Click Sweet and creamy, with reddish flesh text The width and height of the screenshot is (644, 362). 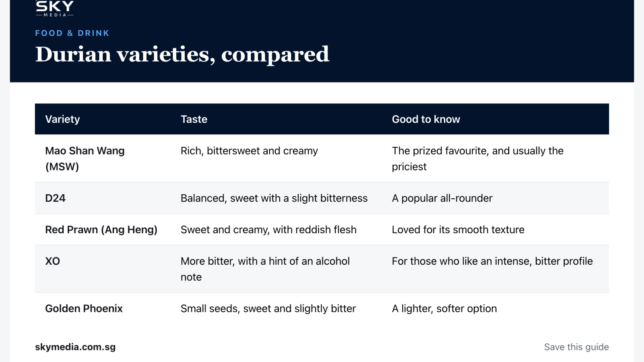tap(268, 229)
